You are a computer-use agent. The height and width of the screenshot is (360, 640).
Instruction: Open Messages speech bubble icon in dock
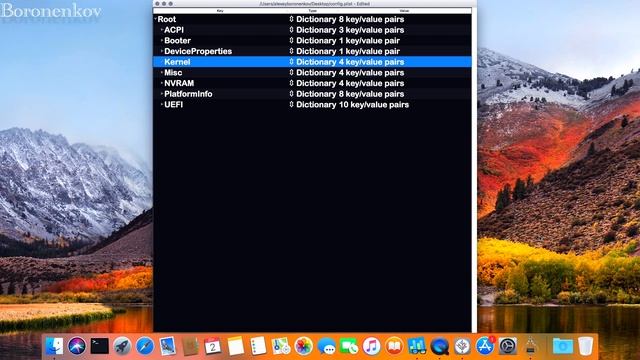[327, 346]
